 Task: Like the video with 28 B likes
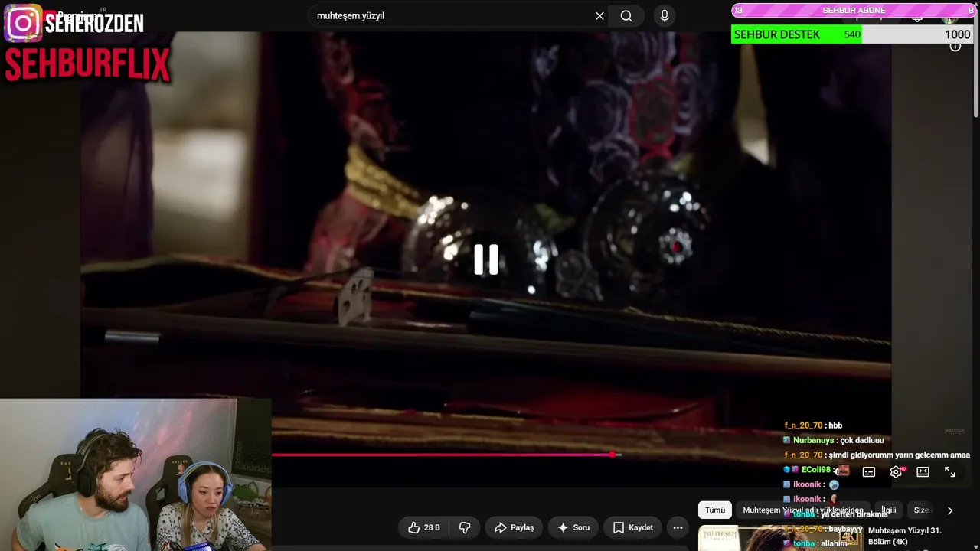[423, 527]
